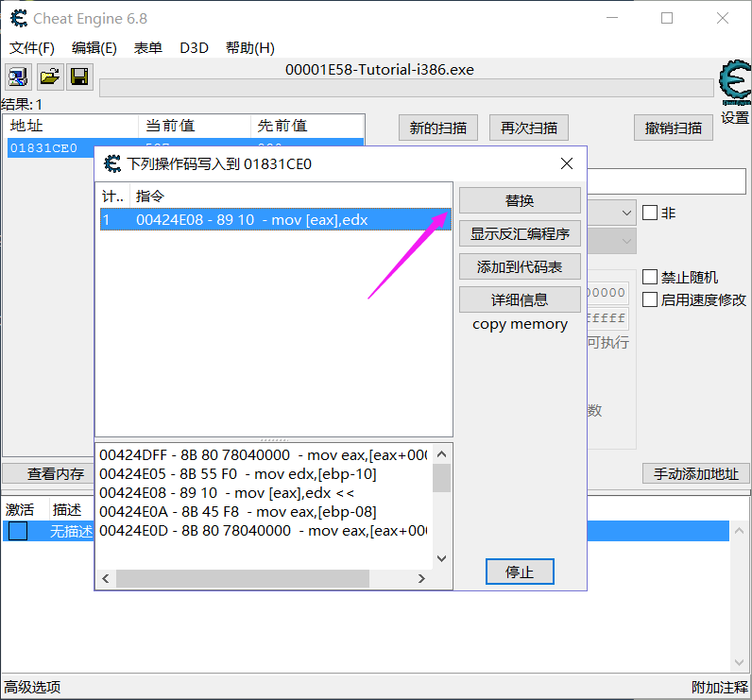Expand the scan type dropdown

625,213
